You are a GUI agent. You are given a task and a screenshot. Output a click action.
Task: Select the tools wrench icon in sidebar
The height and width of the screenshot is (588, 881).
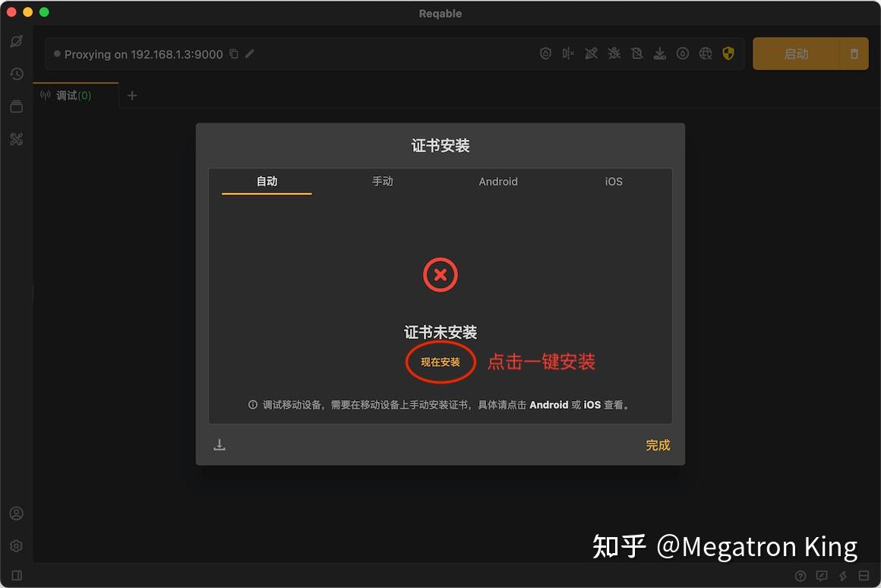tap(17, 139)
